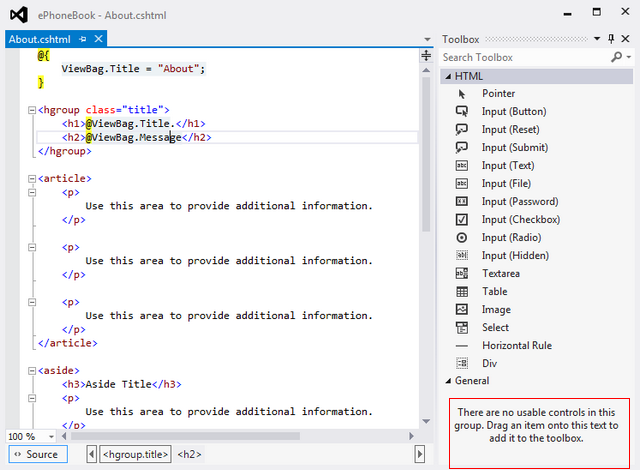Open Toolbox window position dropdown
The width and height of the screenshot is (640, 470).
(597, 39)
